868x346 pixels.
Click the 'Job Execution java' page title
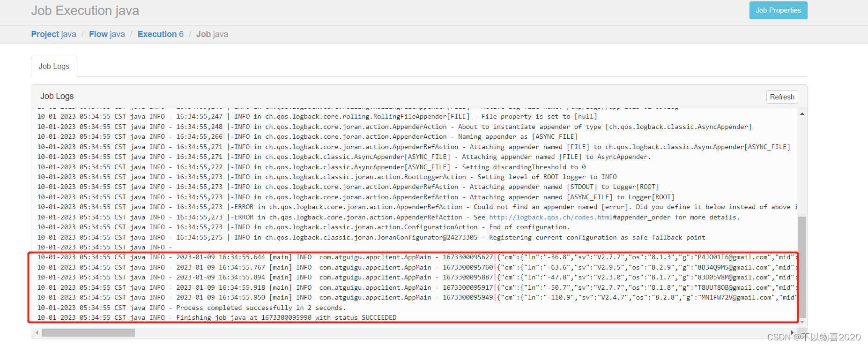(x=85, y=11)
